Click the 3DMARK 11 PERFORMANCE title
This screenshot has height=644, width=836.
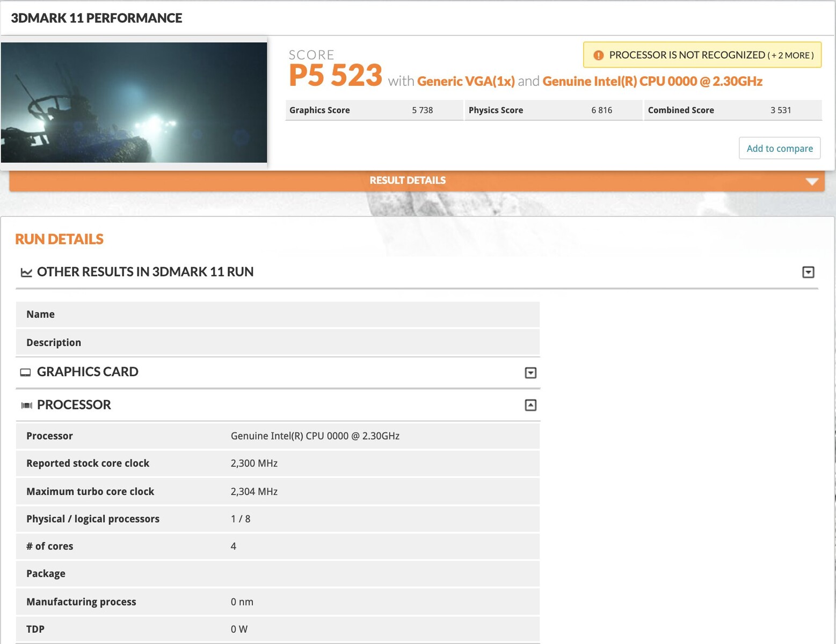(97, 18)
